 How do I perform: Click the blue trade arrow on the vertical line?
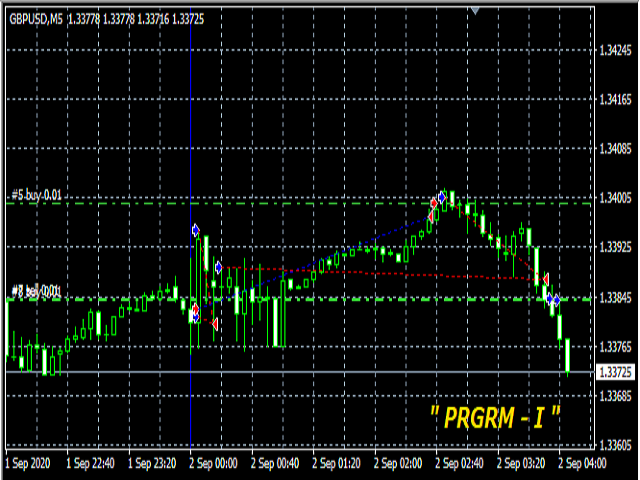click(x=195, y=230)
